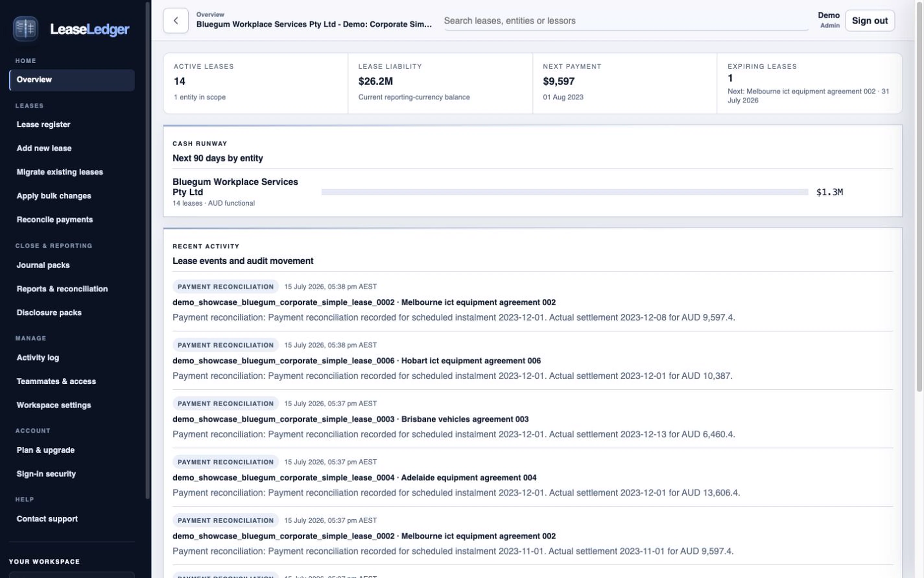This screenshot has width=924, height=578.
Task: Go to Plan & upgrade
Action: (45, 450)
